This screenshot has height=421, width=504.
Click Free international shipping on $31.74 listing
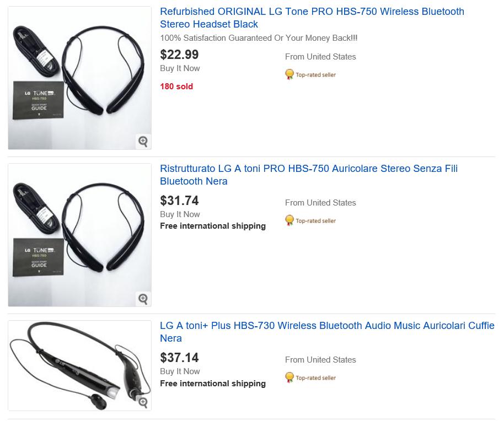pos(213,226)
